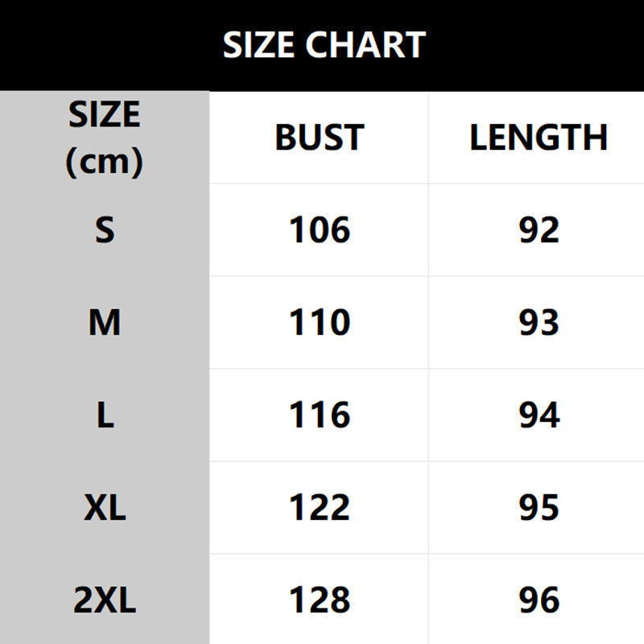Select bust value 122

pos(320,508)
